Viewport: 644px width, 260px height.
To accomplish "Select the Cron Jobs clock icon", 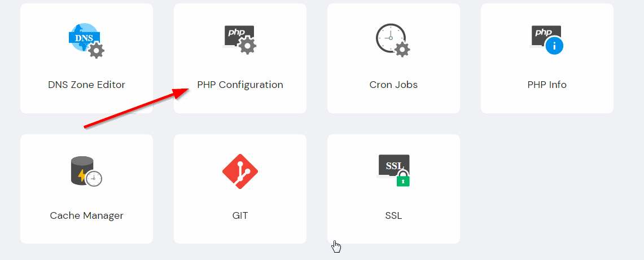I will 393,40.
